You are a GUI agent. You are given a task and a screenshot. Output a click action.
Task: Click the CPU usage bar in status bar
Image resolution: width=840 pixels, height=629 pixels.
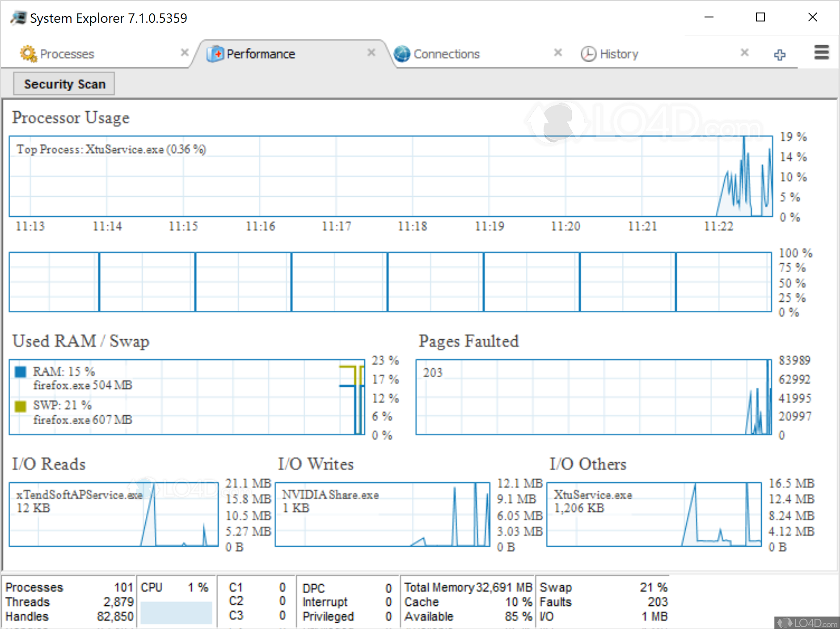pos(176,612)
